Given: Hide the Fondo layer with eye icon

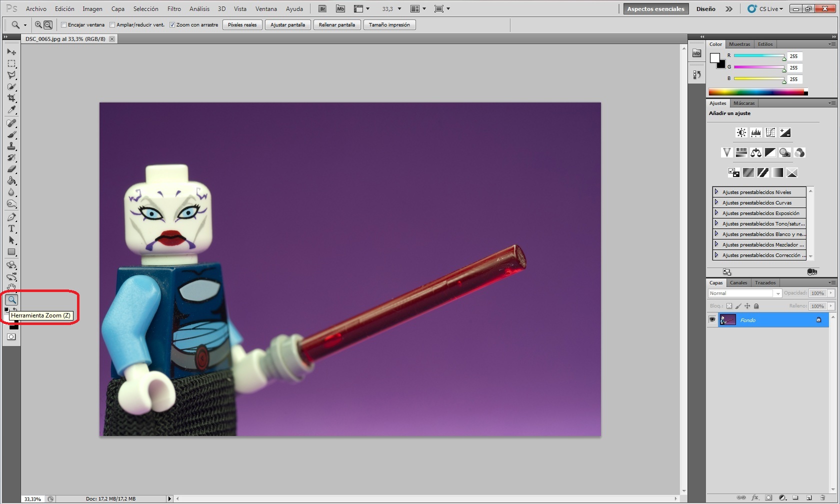Looking at the screenshot, I should [x=712, y=320].
